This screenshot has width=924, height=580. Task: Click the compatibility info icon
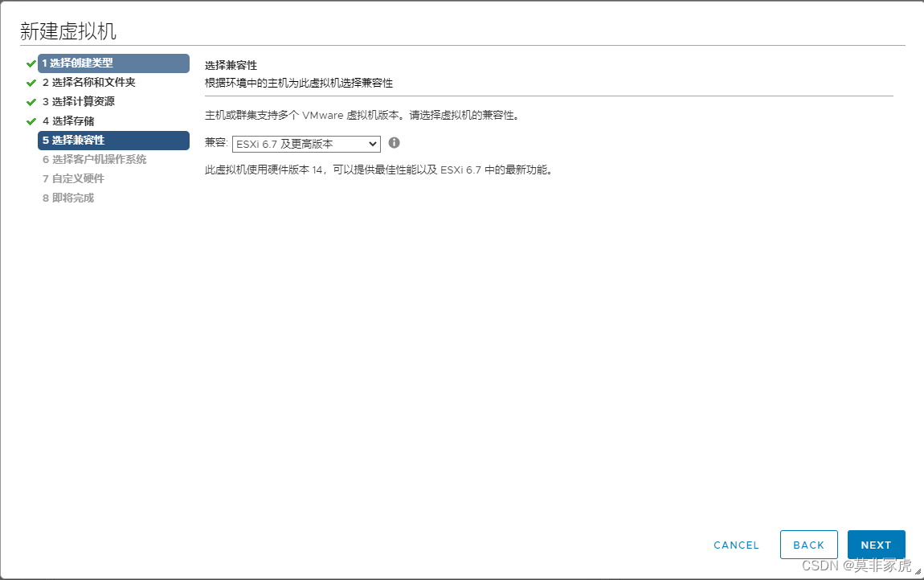(395, 143)
